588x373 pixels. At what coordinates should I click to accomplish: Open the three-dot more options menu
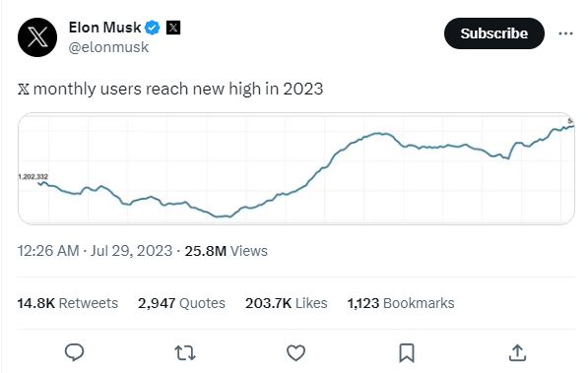[565, 33]
